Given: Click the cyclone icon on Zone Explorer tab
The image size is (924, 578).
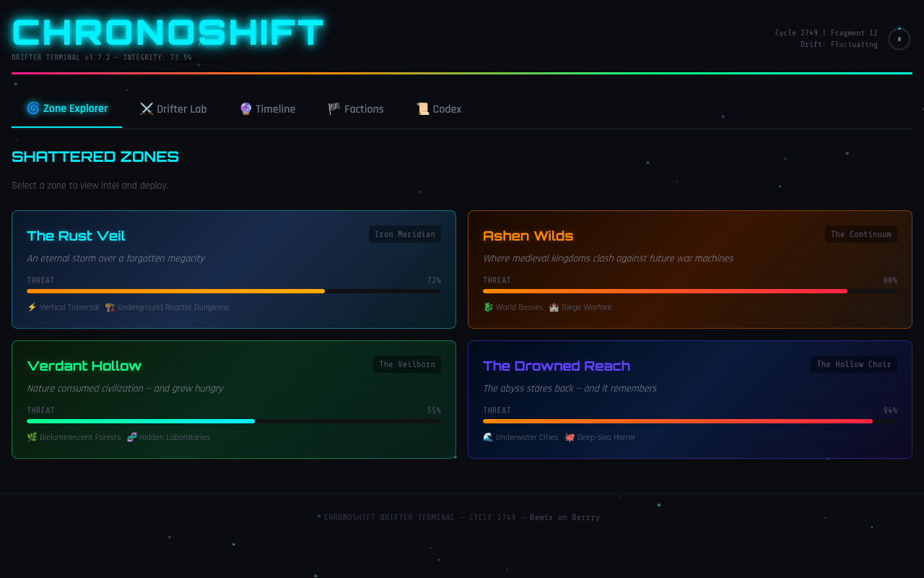Looking at the screenshot, I should tap(32, 108).
